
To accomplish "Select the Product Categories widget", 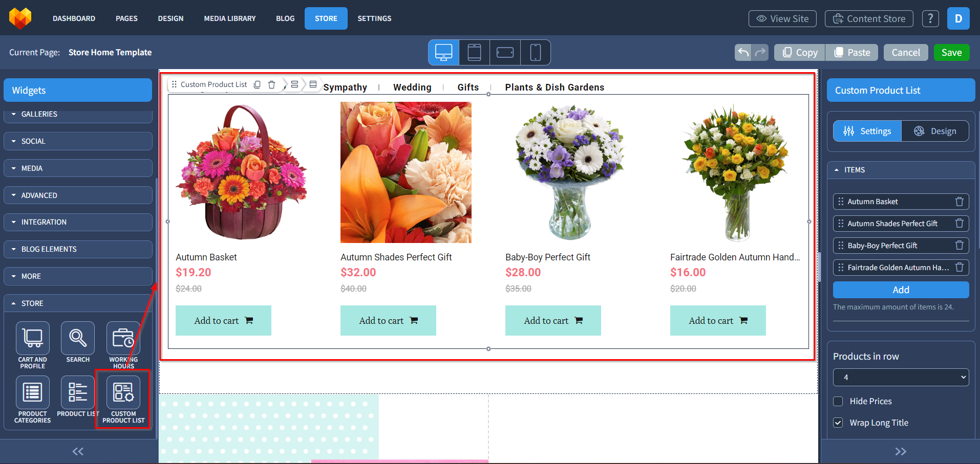I will [x=33, y=400].
